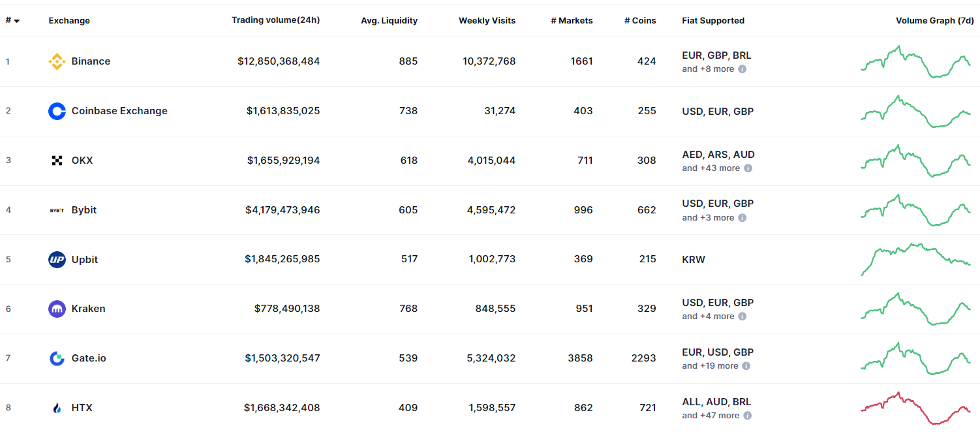The height and width of the screenshot is (432, 980).
Task: Sort by Weekly Visits header
Action: click(487, 21)
